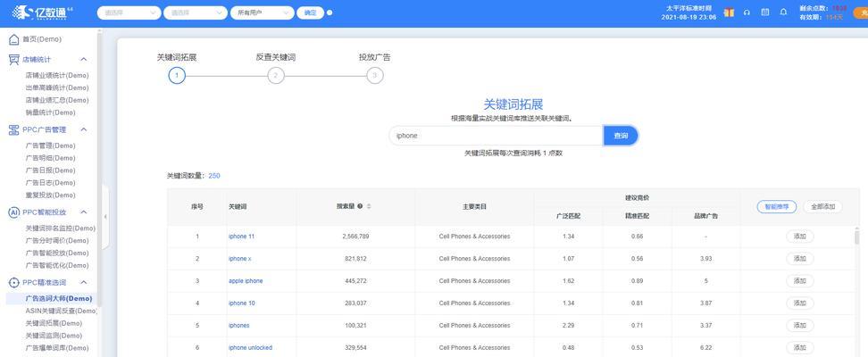This screenshot has height=357, width=868.
Task: Open keyword link apple iphone
Action: point(246,280)
